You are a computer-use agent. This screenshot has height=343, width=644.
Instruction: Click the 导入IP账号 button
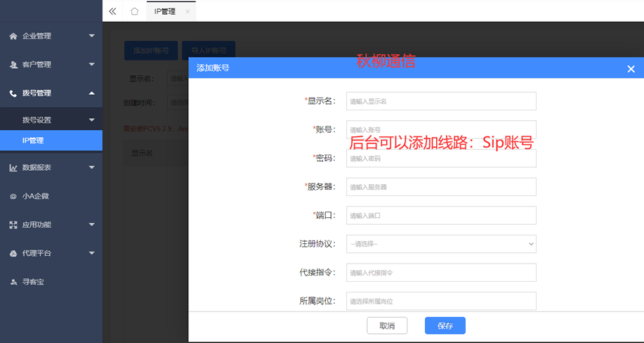point(209,51)
